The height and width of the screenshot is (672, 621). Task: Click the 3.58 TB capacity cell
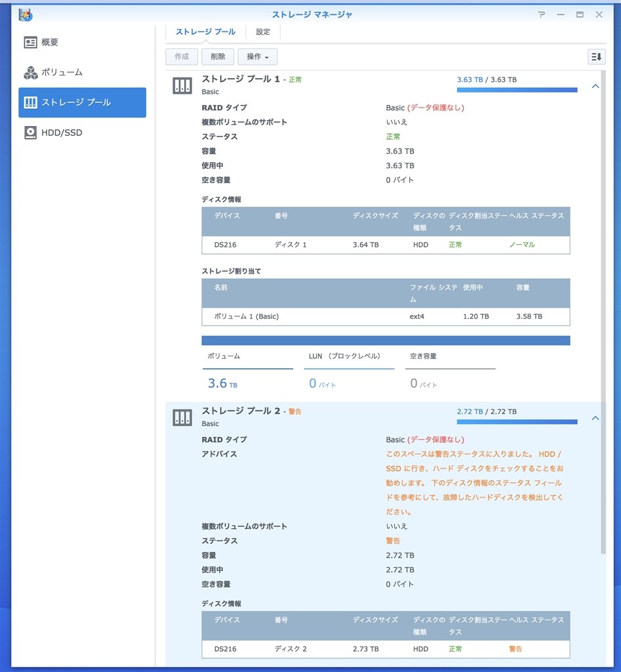[x=529, y=316]
